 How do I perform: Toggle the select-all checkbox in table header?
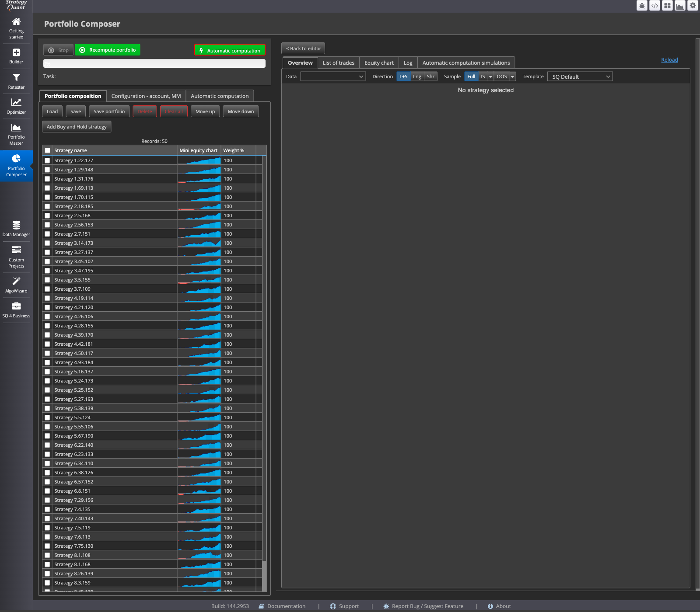point(47,150)
